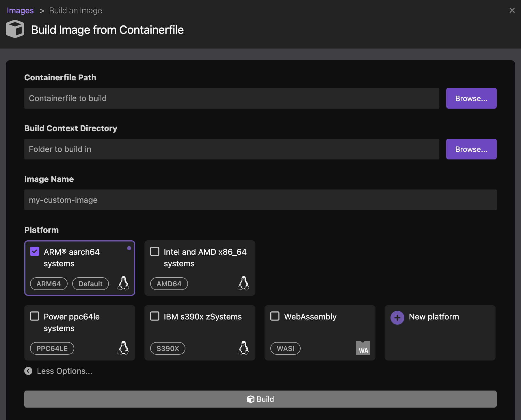Click the cube icon inside the Build button
The width and height of the screenshot is (521, 420).
[251, 399]
